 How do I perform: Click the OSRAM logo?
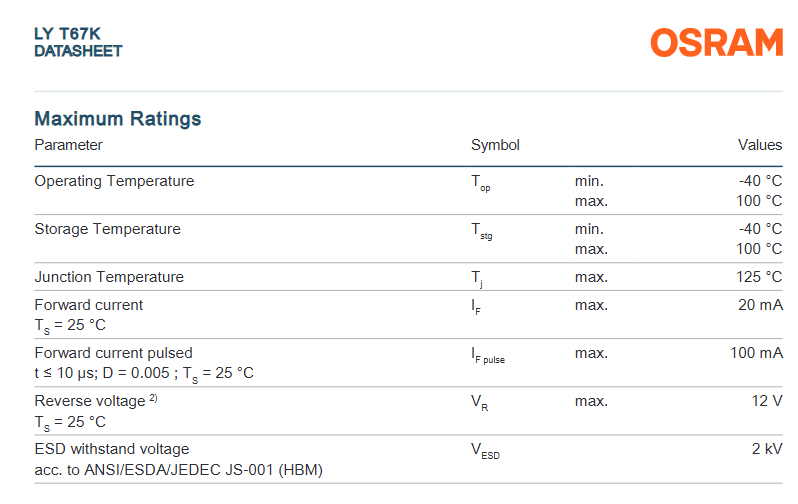pyautogui.click(x=716, y=43)
